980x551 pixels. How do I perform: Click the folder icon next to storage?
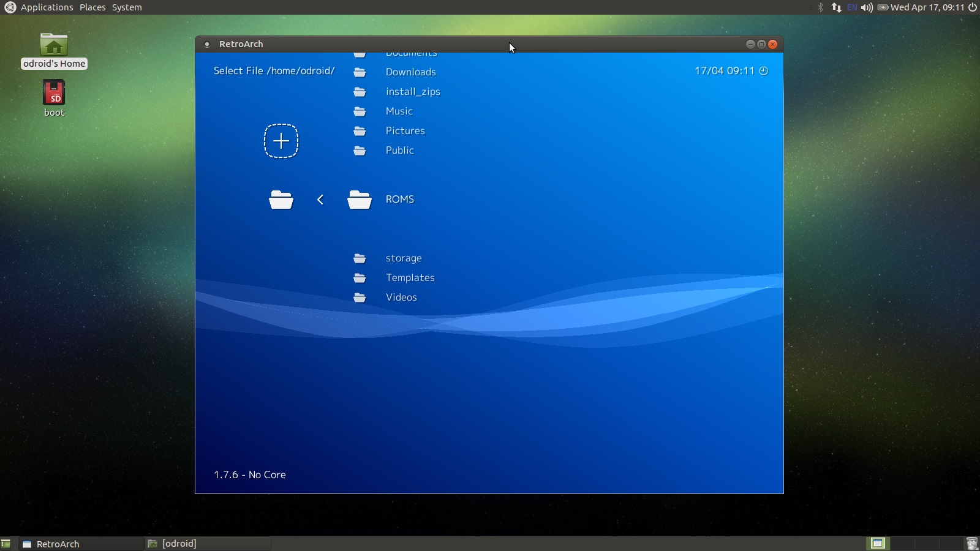pos(360,258)
